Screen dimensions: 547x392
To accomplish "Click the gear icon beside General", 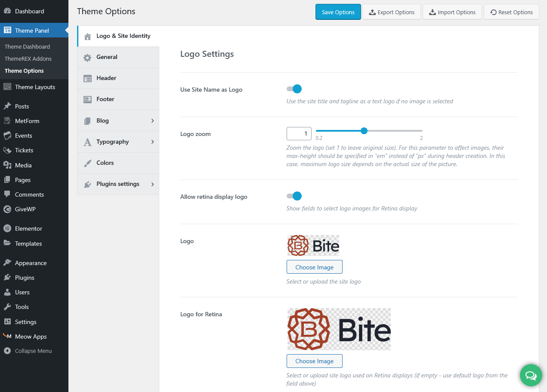I will click(x=88, y=58).
